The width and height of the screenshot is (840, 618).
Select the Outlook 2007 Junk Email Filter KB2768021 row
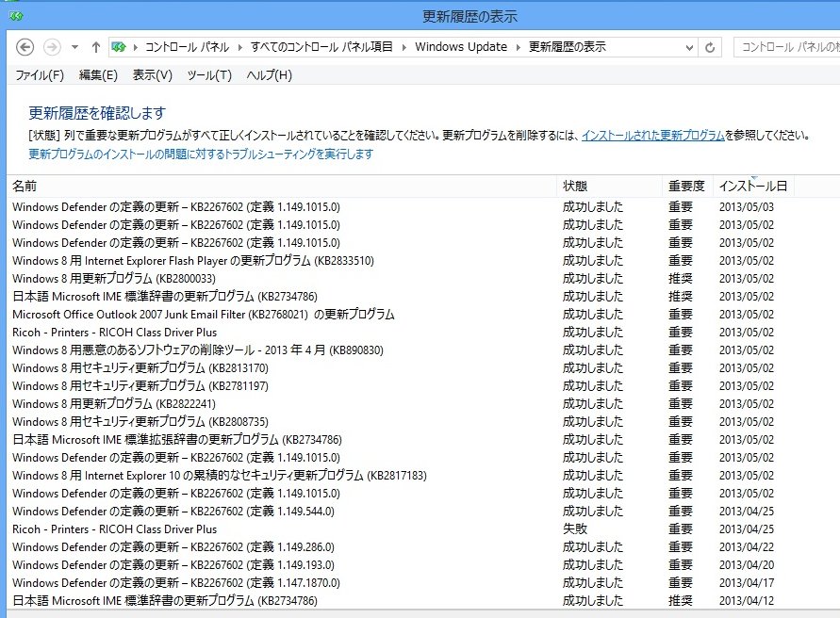tap(402, 315)
